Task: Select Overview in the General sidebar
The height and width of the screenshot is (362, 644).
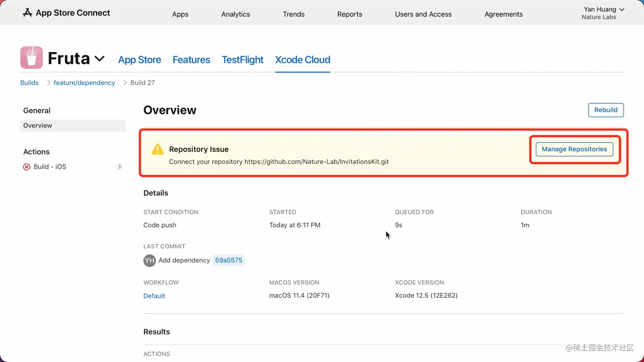Action: [x=73, y=125]
